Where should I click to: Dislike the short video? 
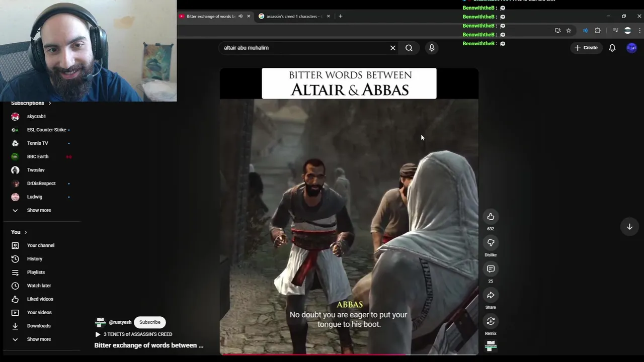[x=491, y=243]
